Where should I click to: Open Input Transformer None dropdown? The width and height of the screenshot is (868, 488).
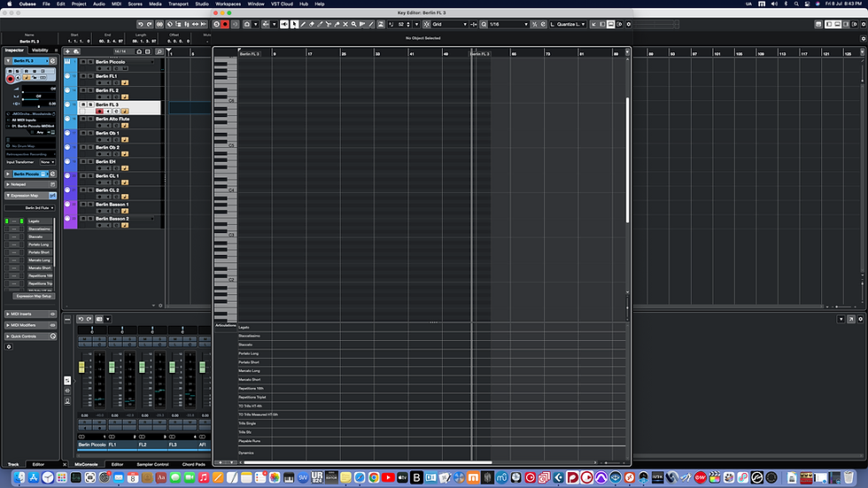[48, 162]
